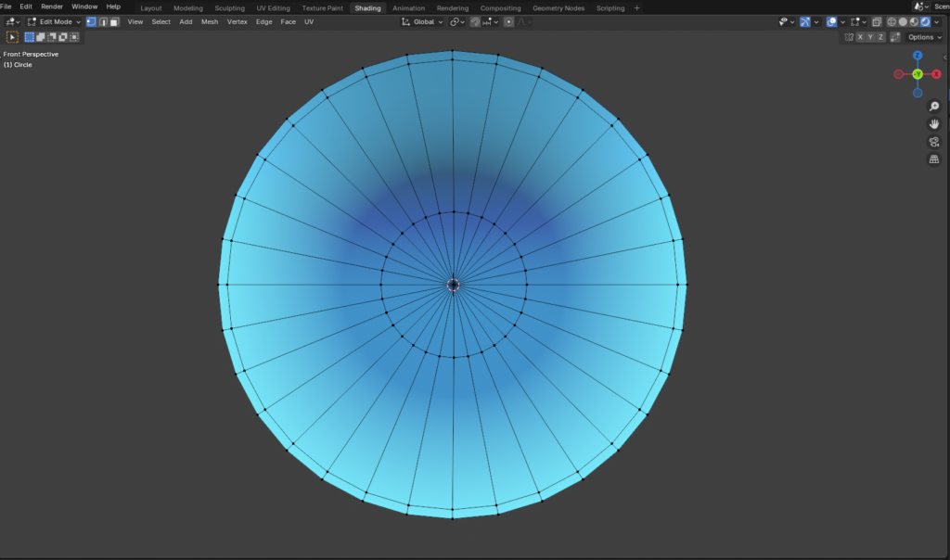Open the viewport shading options dropdown
This screenshot has height=560, width=950.
click(x=937, y=22)
